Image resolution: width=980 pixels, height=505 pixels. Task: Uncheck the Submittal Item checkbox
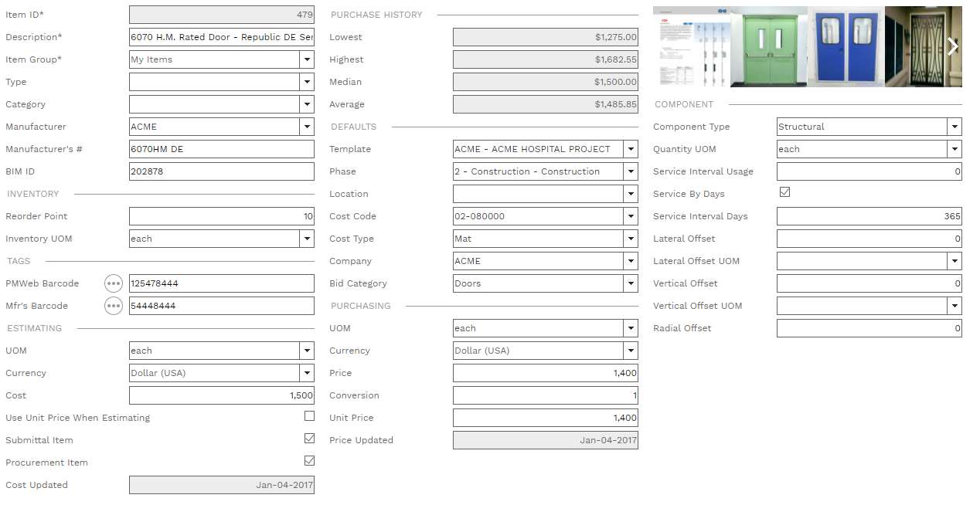coord(309,438)
